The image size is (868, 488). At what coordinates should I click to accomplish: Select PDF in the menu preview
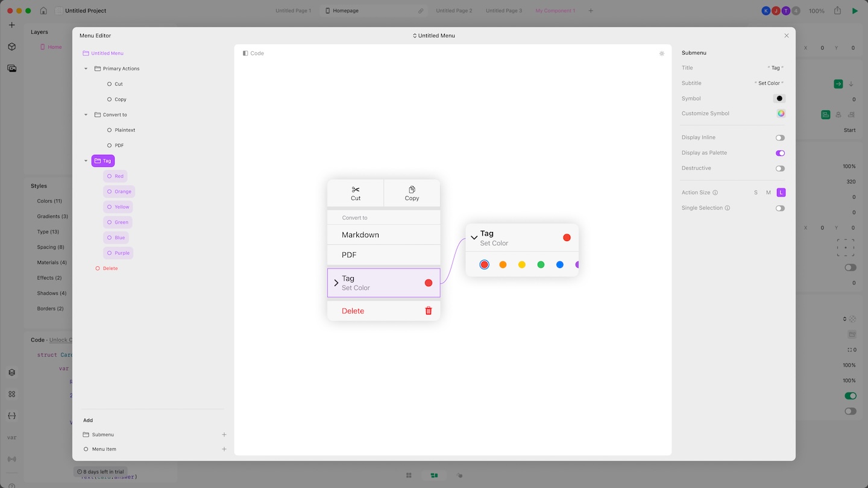click(383, 255)
